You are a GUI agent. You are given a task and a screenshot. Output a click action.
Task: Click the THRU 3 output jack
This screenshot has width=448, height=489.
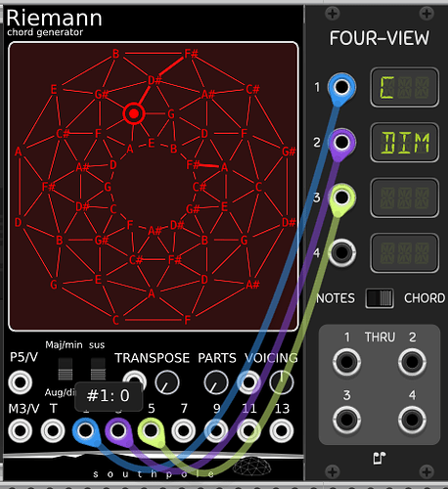coord(346,420)
